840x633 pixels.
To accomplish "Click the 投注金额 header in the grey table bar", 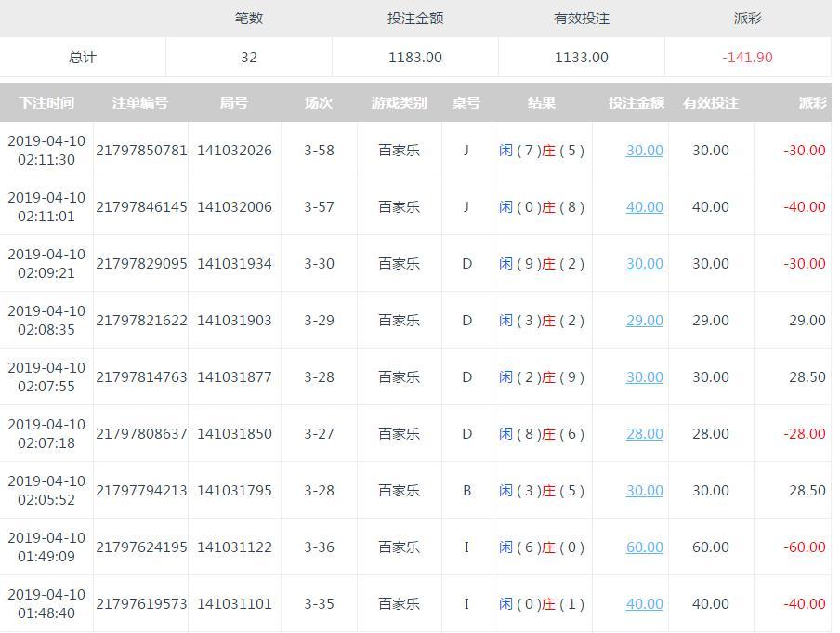I will click(637, 102).
